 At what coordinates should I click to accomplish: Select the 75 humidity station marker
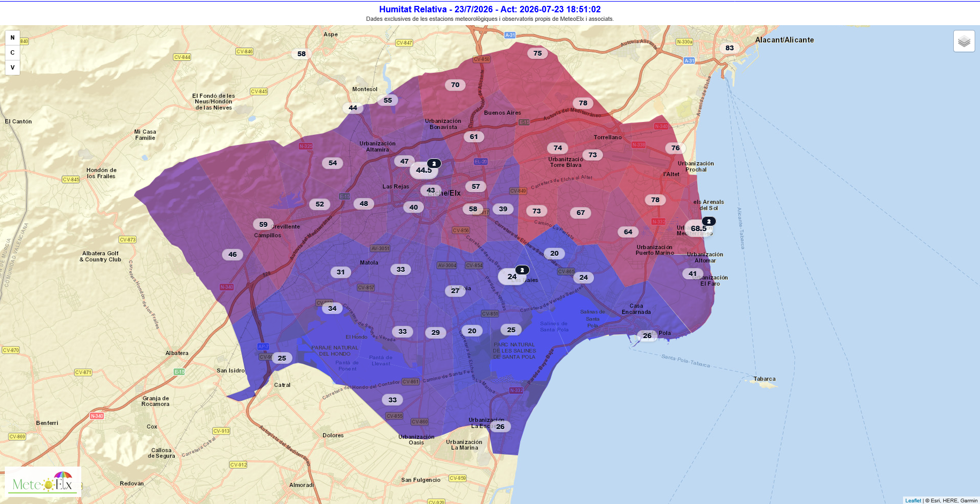538,53
